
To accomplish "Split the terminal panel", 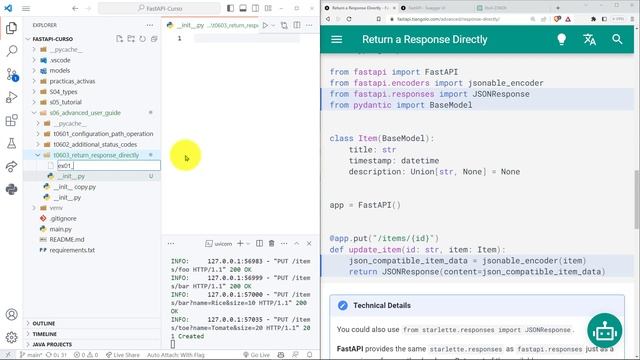I will pos(259,243).
